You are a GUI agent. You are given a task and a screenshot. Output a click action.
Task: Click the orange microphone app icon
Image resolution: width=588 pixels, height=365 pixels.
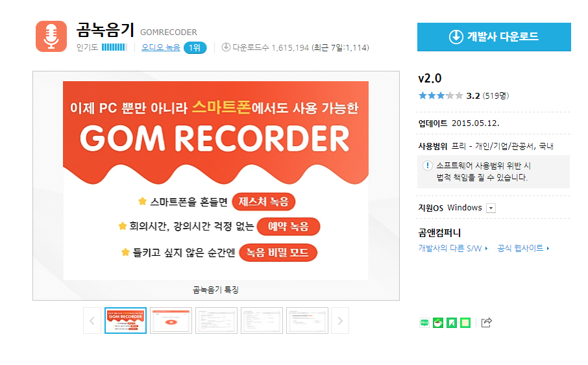pos(51,36)
